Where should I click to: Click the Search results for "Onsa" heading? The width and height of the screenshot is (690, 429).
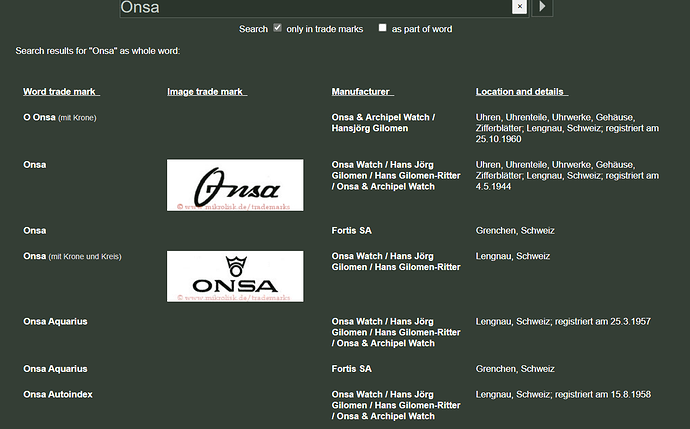pos(98,51)
